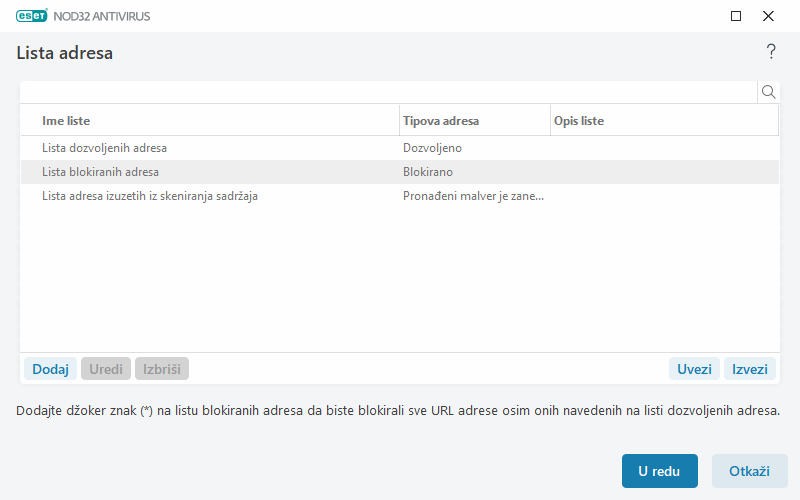Click the truncated Pronađeni malver cell

tap(473, 196)
